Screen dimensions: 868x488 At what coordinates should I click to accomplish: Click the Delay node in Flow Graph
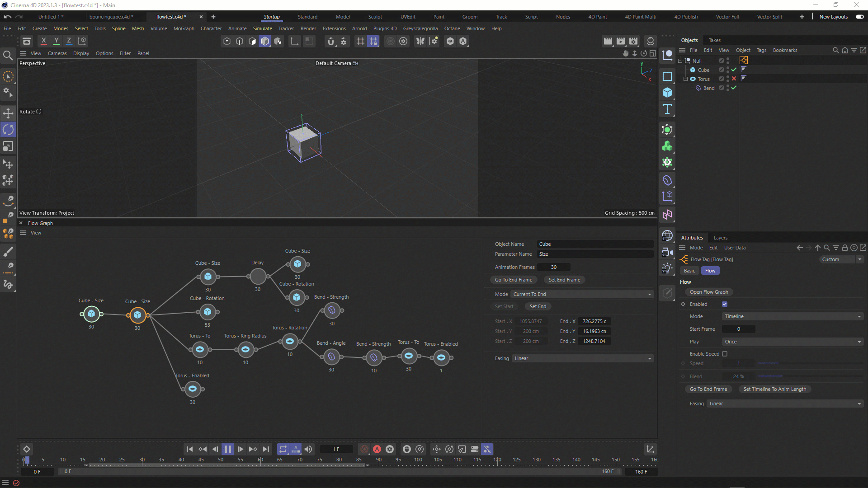[258, 276]
